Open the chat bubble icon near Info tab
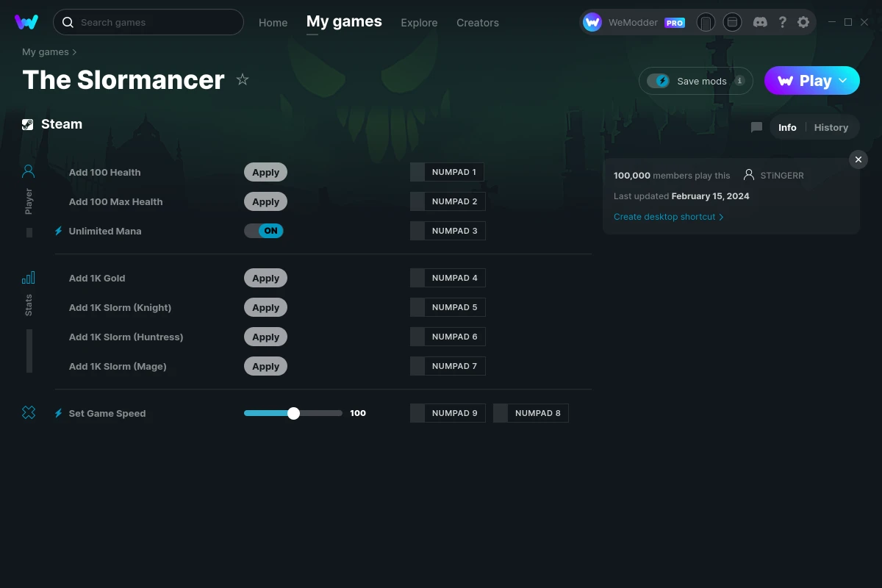Viewport: 882px width, 588px height. pos(756,127)
